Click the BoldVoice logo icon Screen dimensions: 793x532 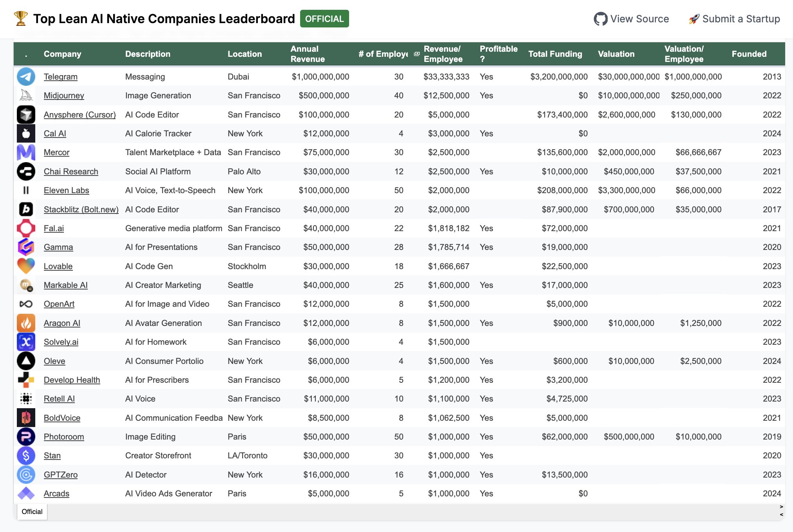click(x=26, y=418)
